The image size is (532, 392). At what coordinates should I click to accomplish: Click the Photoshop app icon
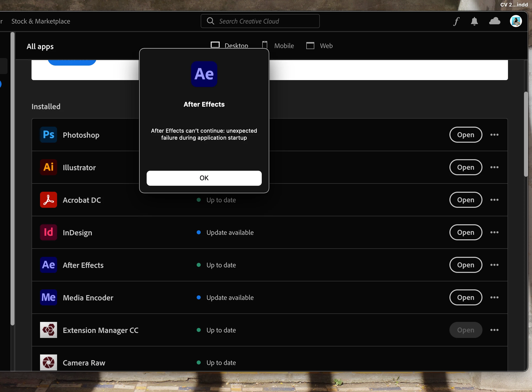49,135
